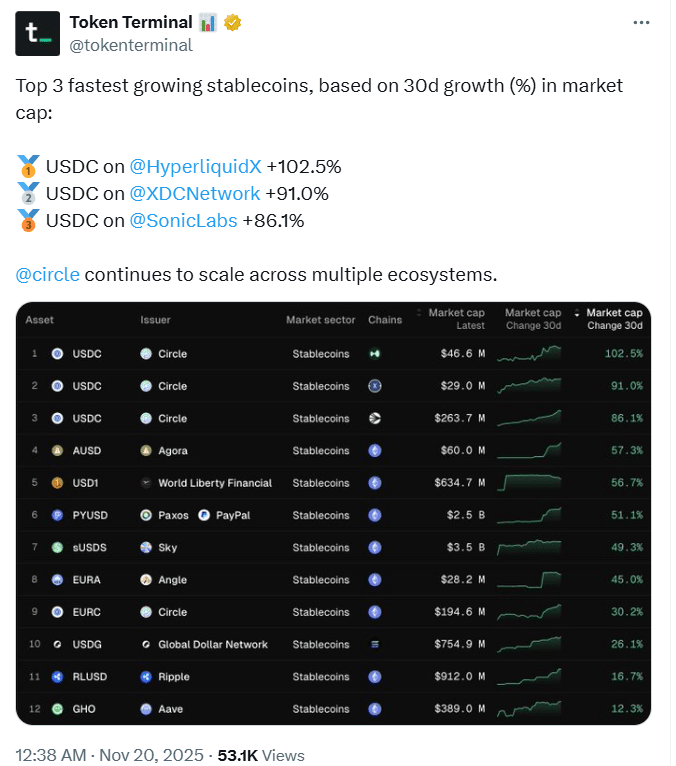Click the Chains column header
This screenshot has height=766, width=676.
(x=385, y=319)
